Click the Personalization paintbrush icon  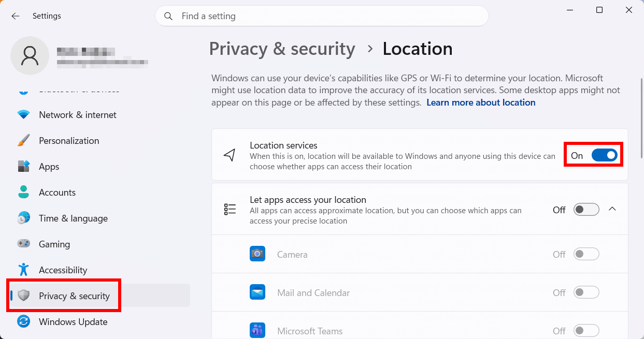(x=23, y=141)
